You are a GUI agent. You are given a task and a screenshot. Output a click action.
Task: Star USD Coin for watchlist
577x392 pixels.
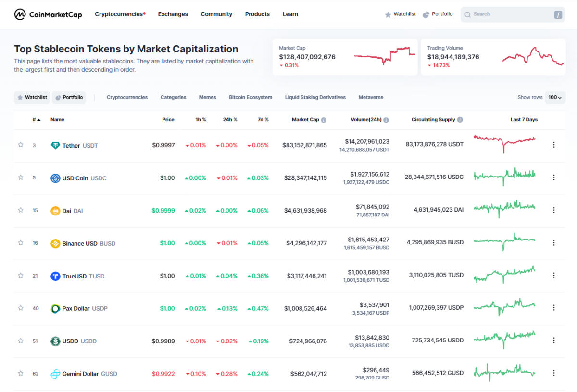pyautogui.click(x=21, y=177)
